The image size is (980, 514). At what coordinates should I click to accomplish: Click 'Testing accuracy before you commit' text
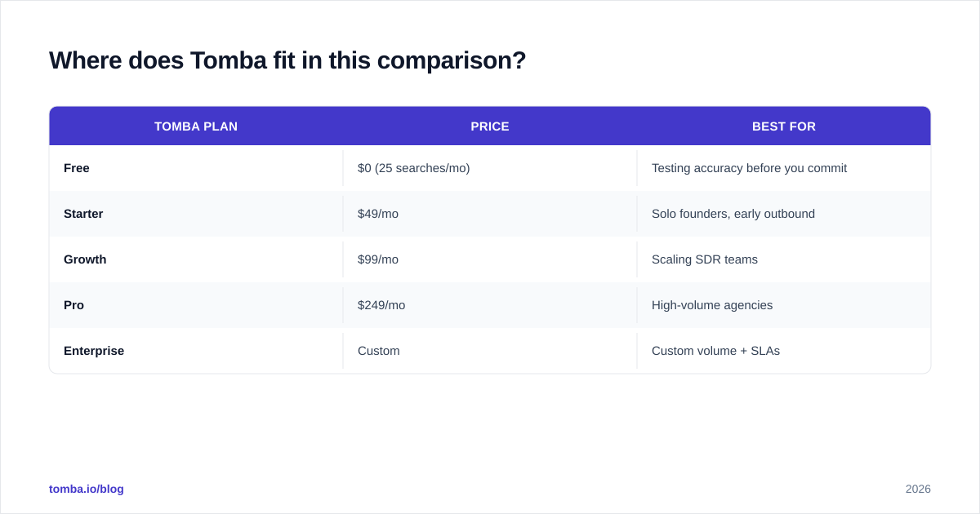(749, 168)
